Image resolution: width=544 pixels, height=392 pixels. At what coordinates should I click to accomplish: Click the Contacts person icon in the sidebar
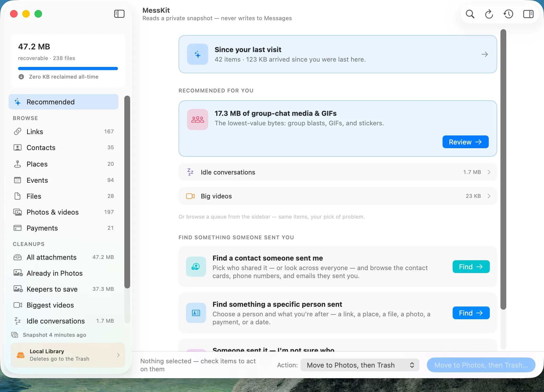[x=18, y=147]
